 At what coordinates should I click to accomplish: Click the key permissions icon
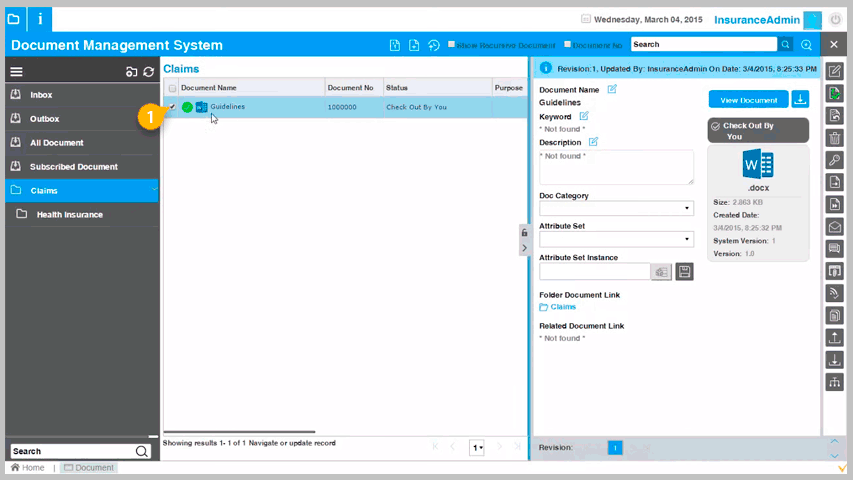coord(835,160)
